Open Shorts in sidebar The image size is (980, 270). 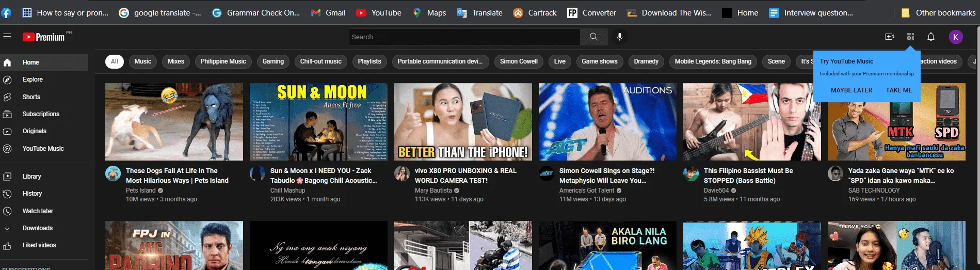click(44, 97)
